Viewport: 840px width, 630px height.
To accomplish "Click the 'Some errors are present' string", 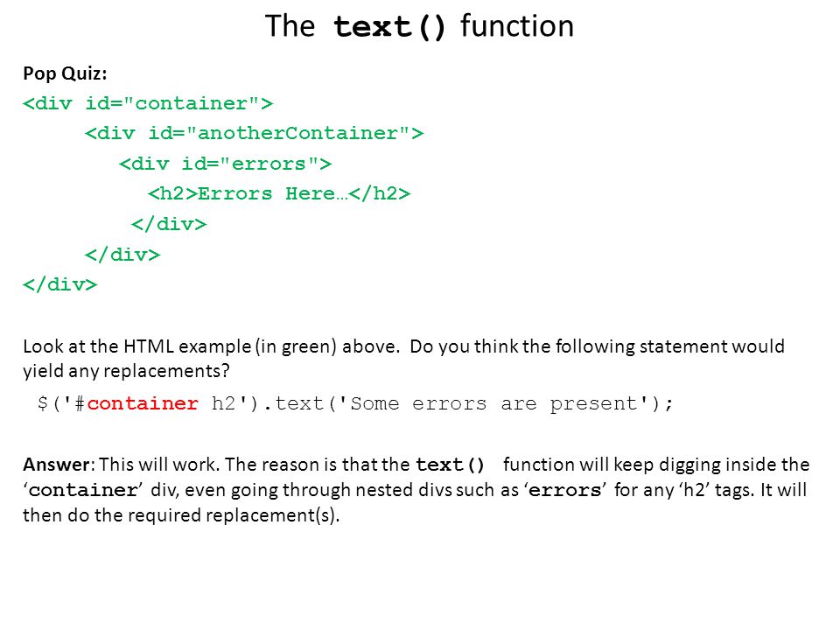I will click(x=493, y=402).
